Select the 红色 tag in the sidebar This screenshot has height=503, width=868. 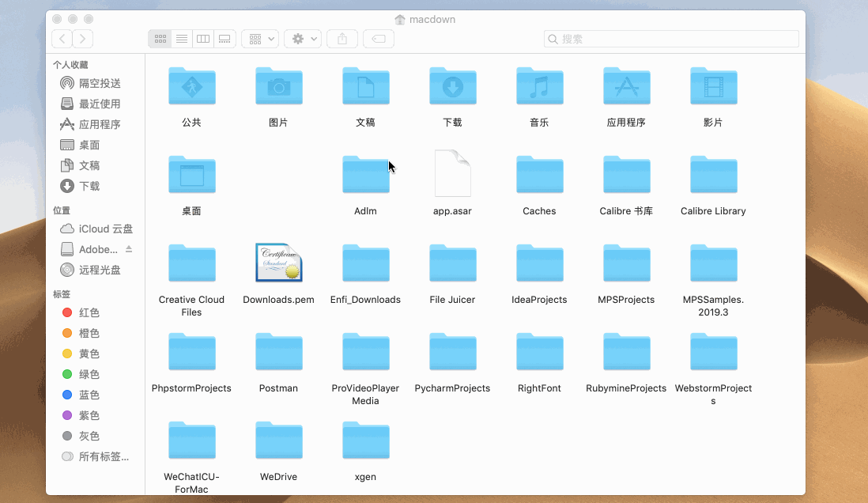tap(88, 312)
